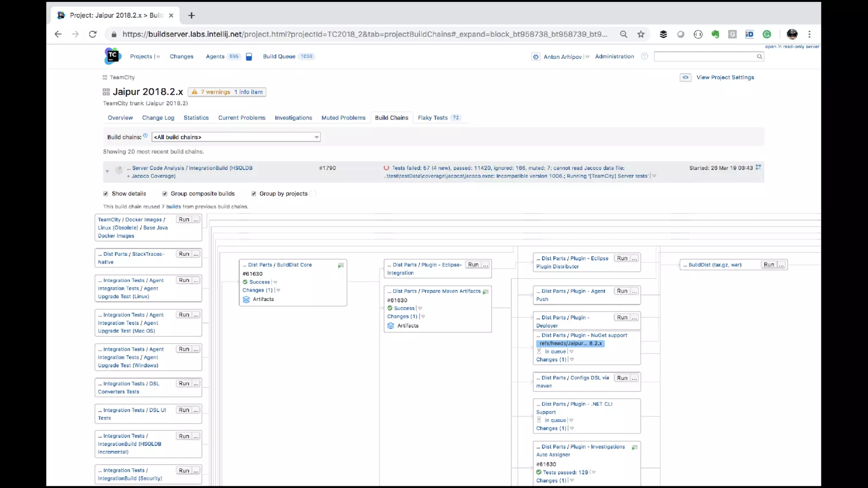The image size is (868, 488).
Task: Open the Build chains selector dropdown
Action: tap(236, 137)
